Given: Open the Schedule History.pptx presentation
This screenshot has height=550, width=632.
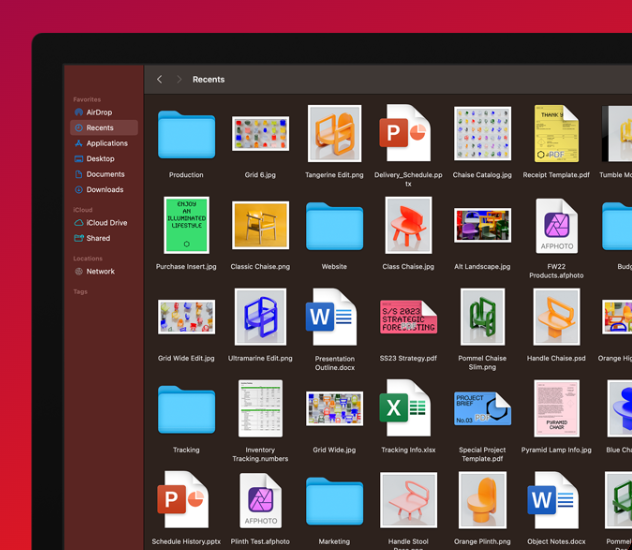Looking at the screenshot, I should [183, 500].
